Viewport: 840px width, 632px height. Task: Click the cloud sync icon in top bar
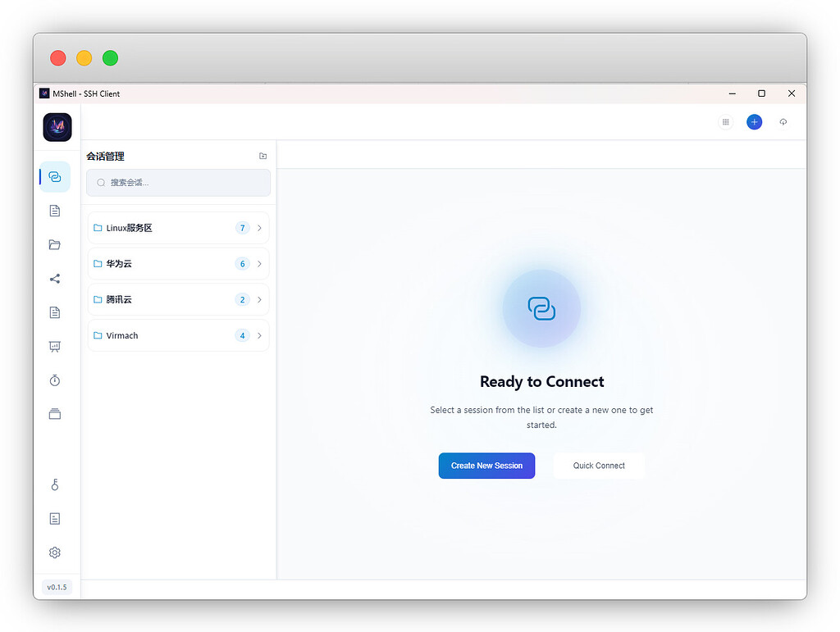(783, 122)
